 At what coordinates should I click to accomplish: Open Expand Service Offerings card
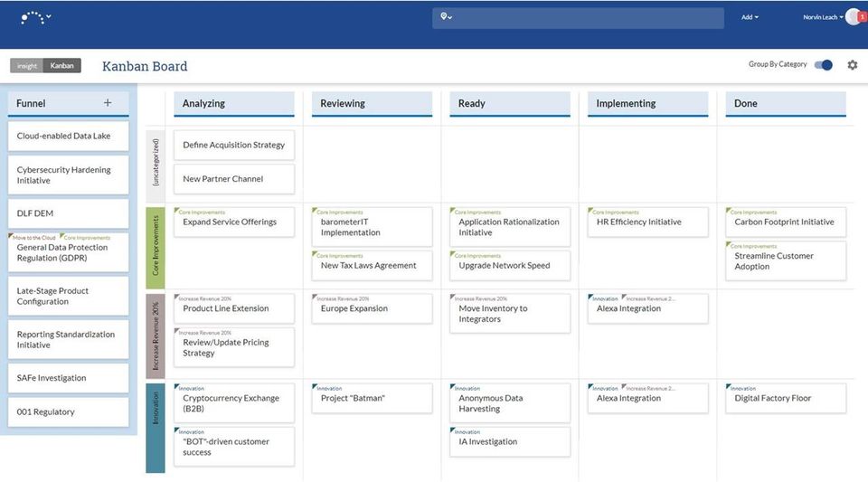234,222
